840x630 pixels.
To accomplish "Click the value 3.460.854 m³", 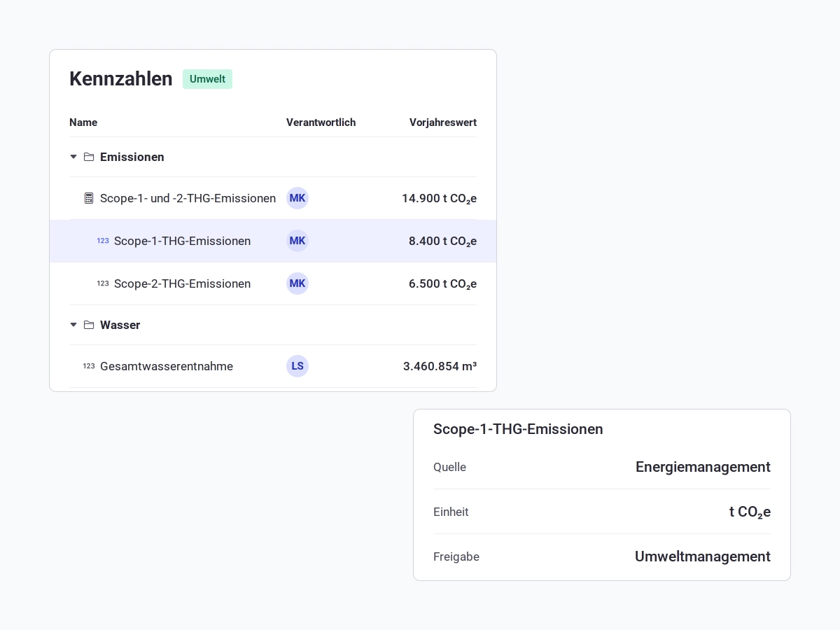I will point(440,366).
